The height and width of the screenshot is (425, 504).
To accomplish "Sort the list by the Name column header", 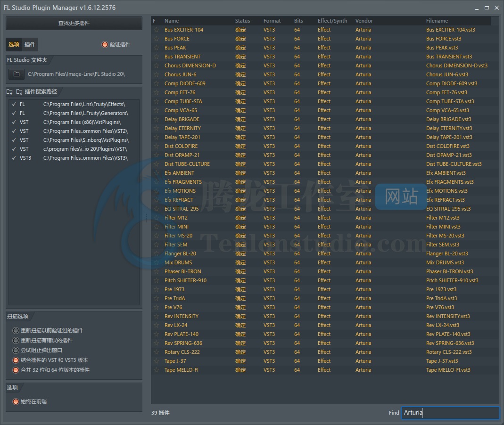I will 172,21.
